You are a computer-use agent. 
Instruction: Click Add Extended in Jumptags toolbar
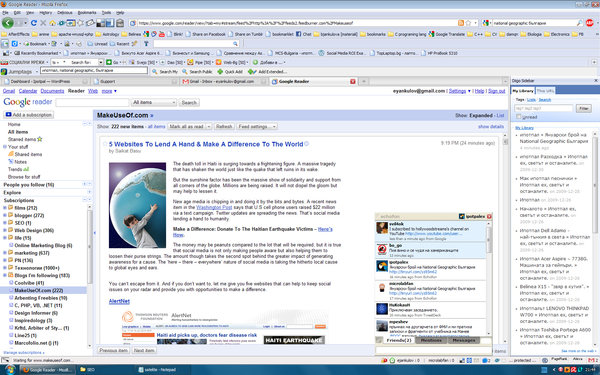tap(267, 72)
